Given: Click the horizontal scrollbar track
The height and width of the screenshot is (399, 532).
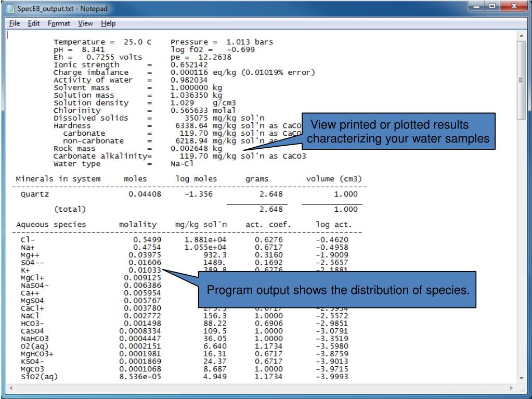Looking at the screenshot, I should (x=260, y=388).
